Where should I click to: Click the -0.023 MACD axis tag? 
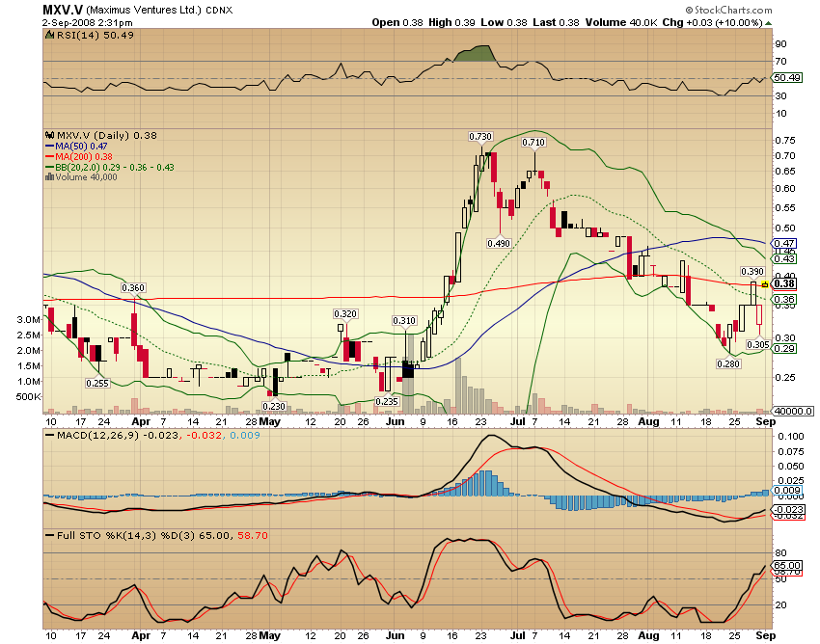coord(788,509)
